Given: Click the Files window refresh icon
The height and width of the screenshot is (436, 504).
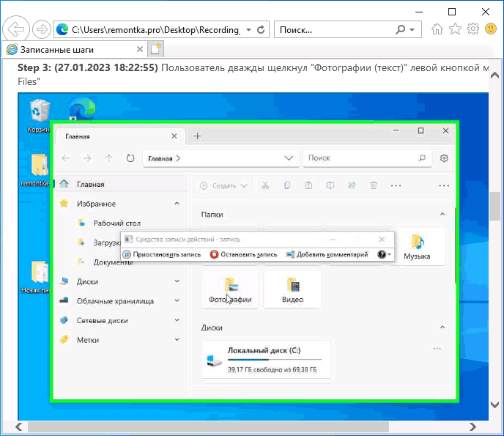Looking at the screenshot, I should point(130,158).
